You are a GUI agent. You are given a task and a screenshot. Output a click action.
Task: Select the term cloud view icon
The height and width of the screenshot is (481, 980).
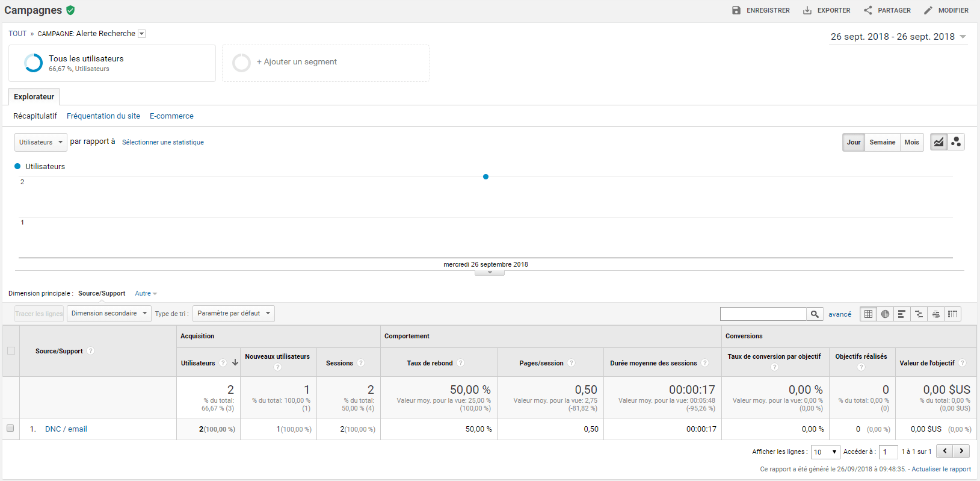(x=935, y=314)
